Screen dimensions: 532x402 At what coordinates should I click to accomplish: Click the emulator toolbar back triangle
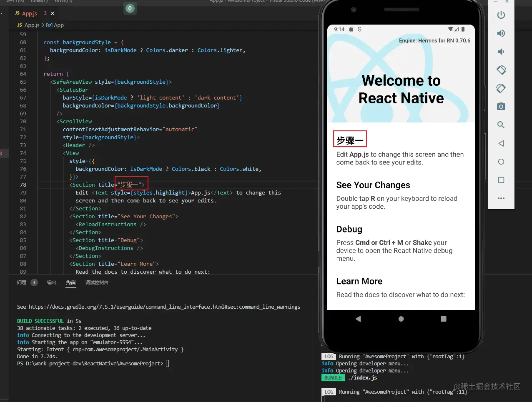coord(501,143)
